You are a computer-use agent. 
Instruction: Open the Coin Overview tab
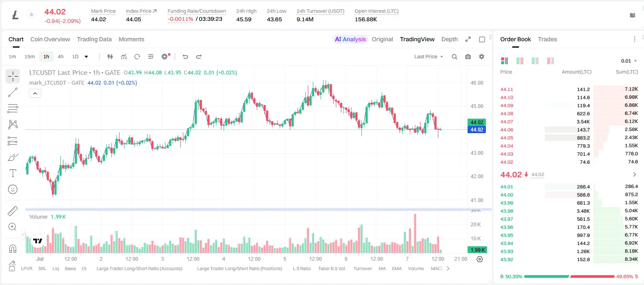(50, 39)
